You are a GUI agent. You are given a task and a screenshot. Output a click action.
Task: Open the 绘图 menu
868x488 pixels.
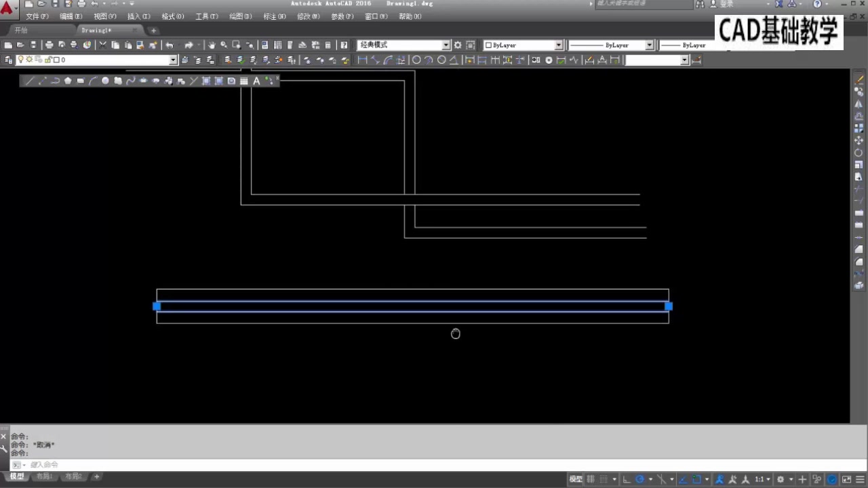pos(240,16)
